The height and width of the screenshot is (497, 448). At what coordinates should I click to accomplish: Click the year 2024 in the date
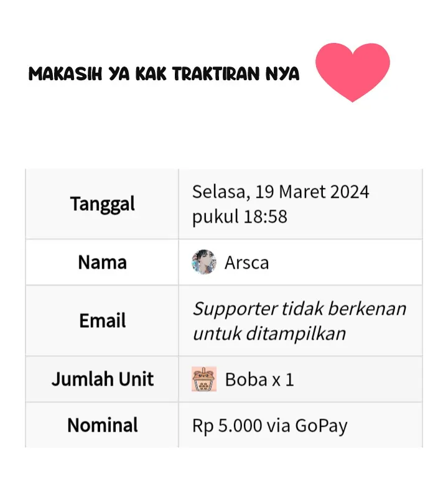click(x=350, y=192)
